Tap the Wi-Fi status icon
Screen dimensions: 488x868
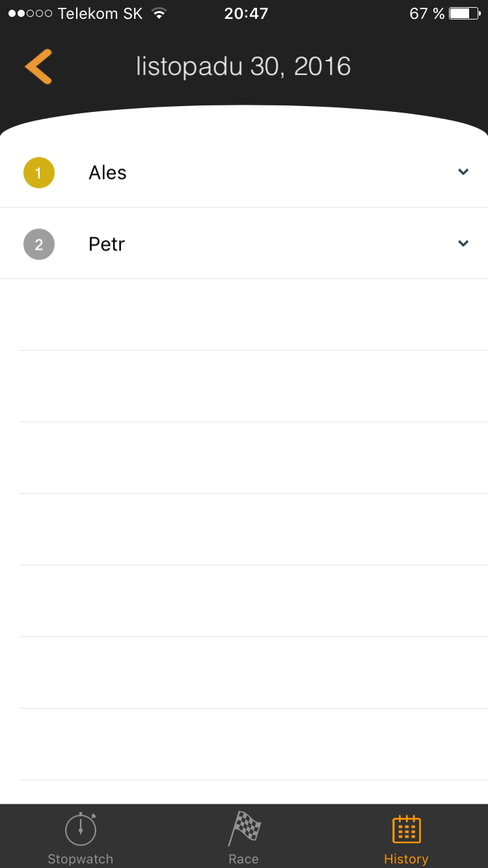tap(159, 13)
